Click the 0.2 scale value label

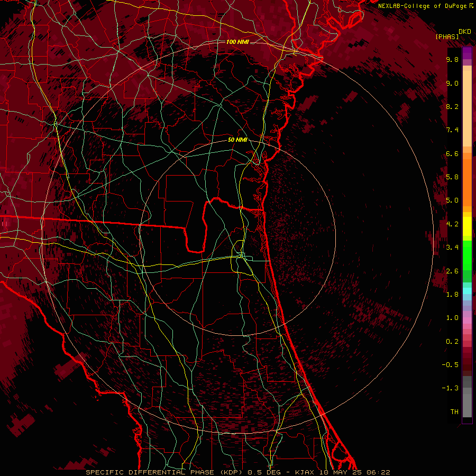click(452, 341)
